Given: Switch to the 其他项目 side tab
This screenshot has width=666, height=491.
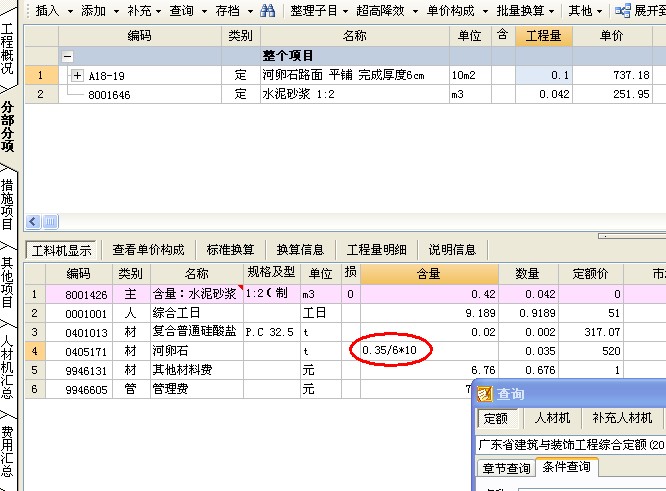Looking at the screenshot, I should coord(7,282).
